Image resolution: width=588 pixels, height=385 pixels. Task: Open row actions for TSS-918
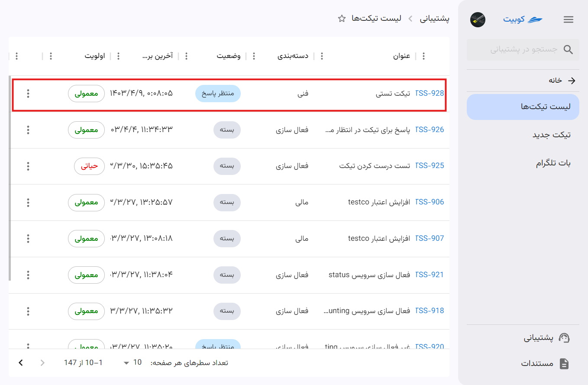pyautogui.click(x=28, y=311)
